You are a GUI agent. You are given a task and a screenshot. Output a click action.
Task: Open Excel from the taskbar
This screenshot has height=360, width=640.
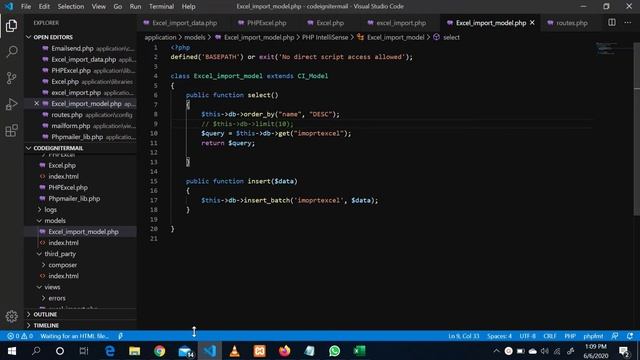tap(359, 351)
